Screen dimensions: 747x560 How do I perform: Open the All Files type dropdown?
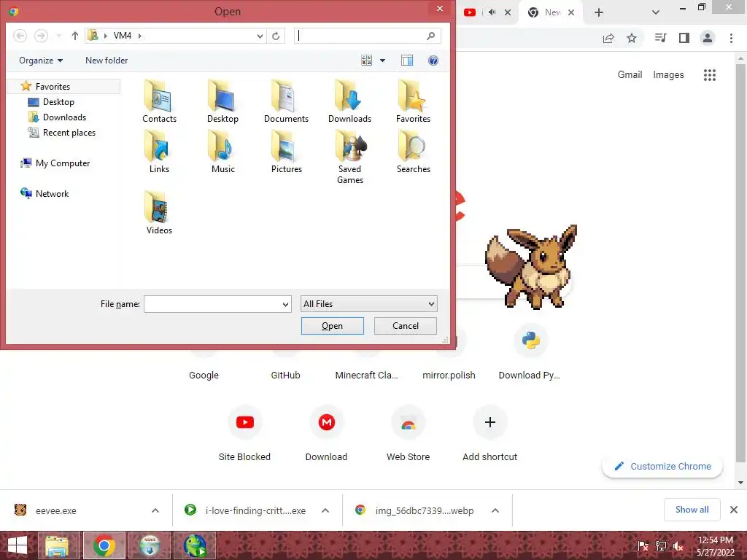[x=368, y=304]
